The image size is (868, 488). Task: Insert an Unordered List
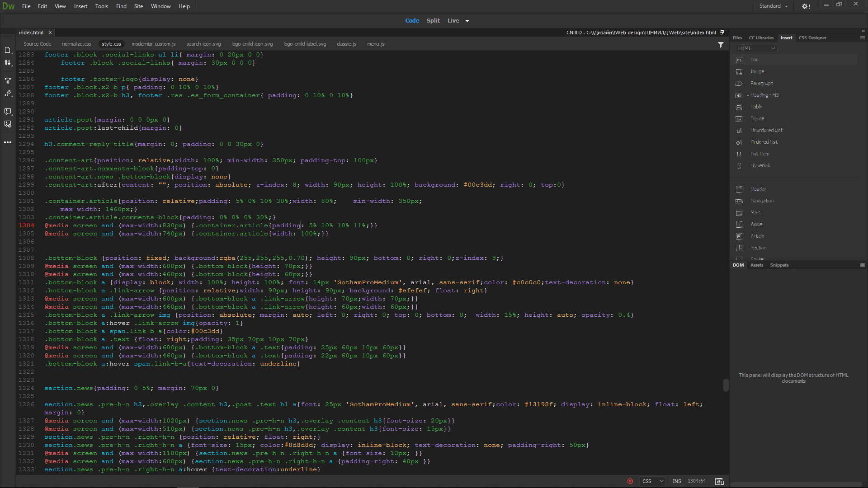(766, 130)
